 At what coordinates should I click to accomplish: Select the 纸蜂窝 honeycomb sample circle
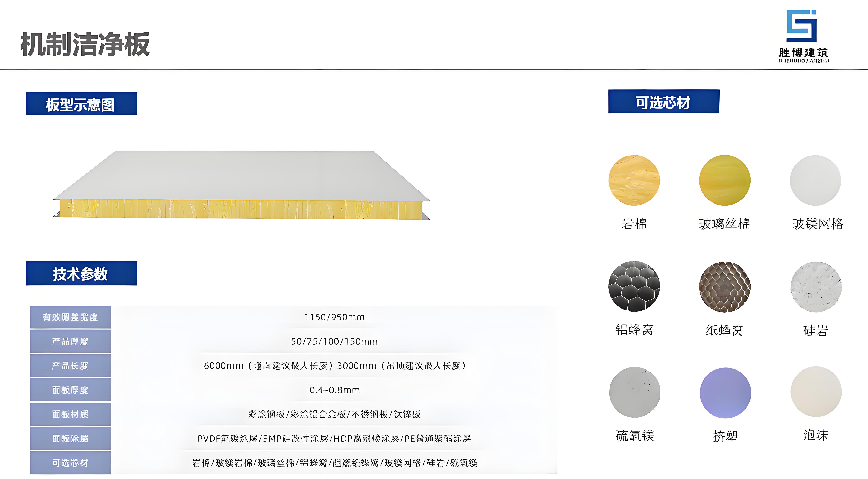[725, 287]
